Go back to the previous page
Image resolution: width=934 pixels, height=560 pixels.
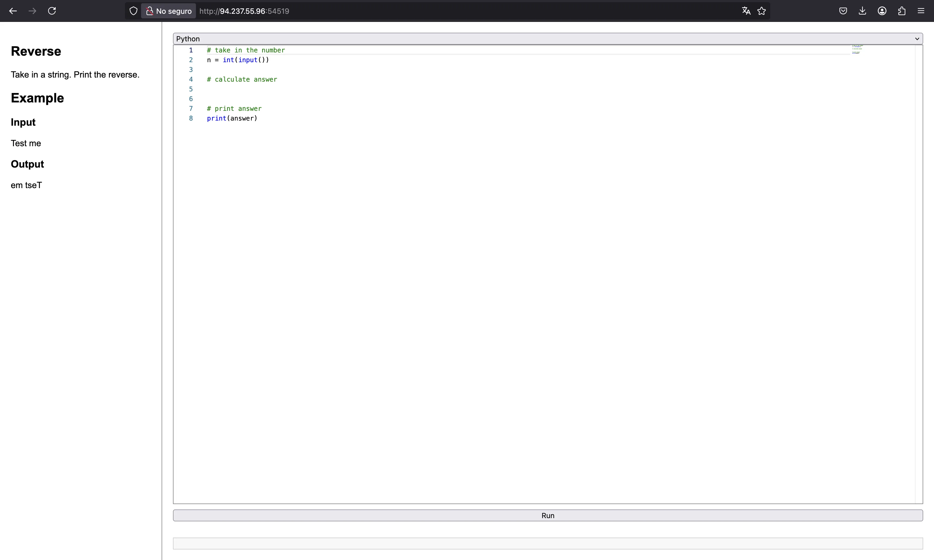click(13, 11)
